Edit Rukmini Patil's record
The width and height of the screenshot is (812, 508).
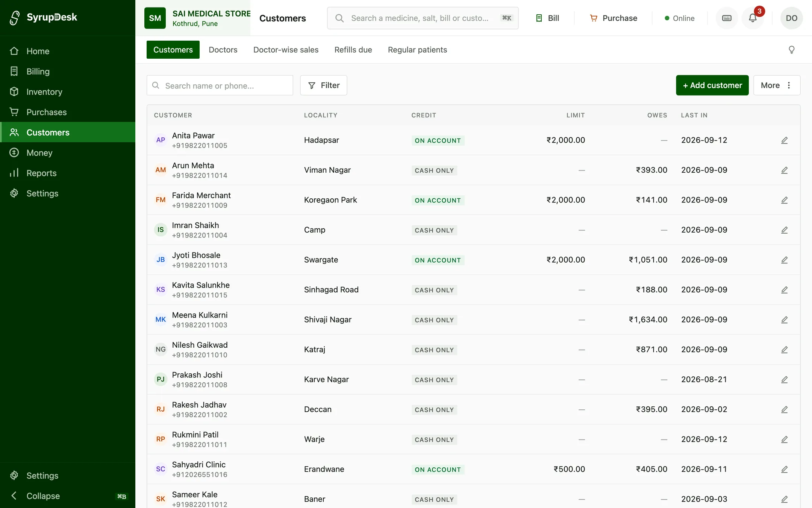click(x=784, y=440)
